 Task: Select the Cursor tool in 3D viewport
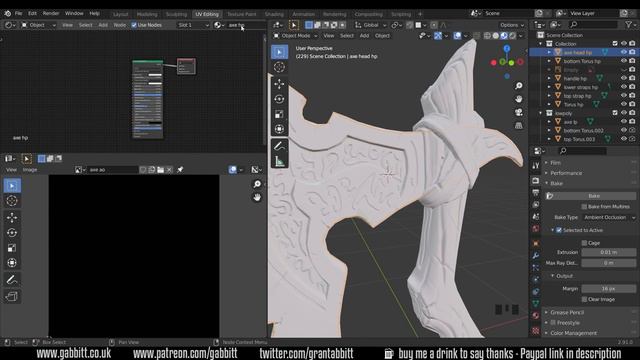(280, 67)
